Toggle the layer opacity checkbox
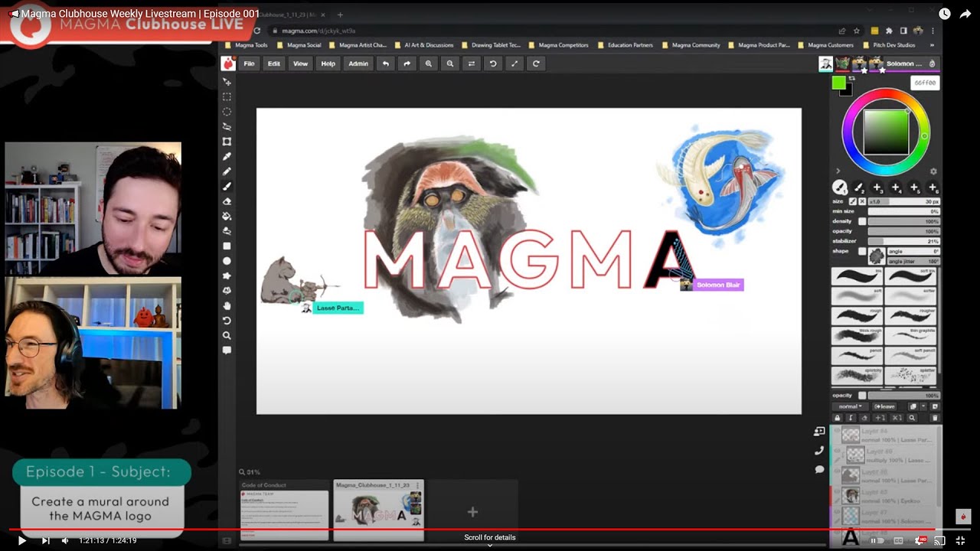Viewport: 980px width, 551px height. [862, 396]
